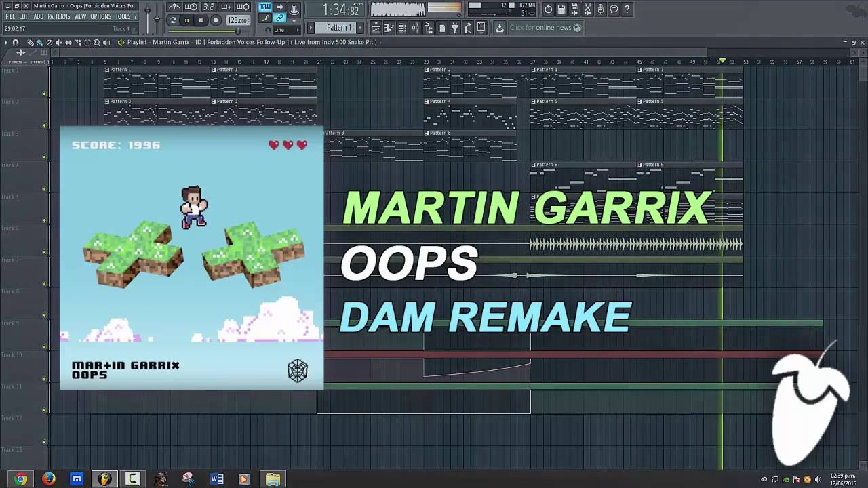The image size is (868, 488).
Task: Open the piano roll view
Action: point(389,28)
